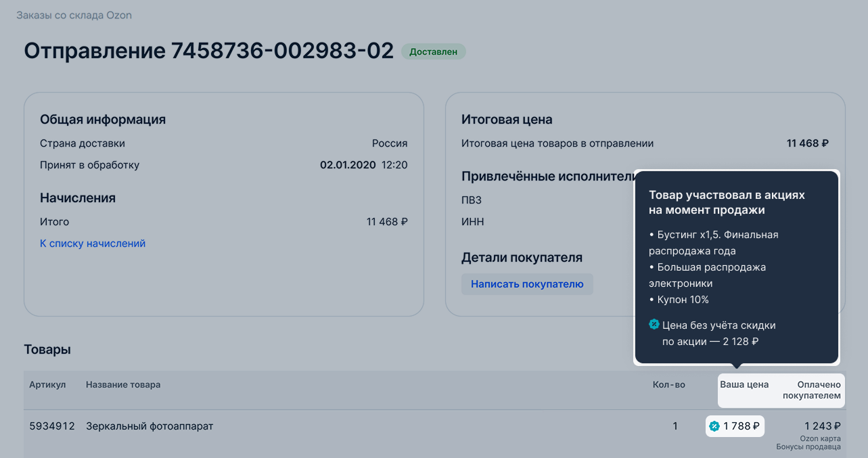Click the 'Артикул' column header

point(47,384)
